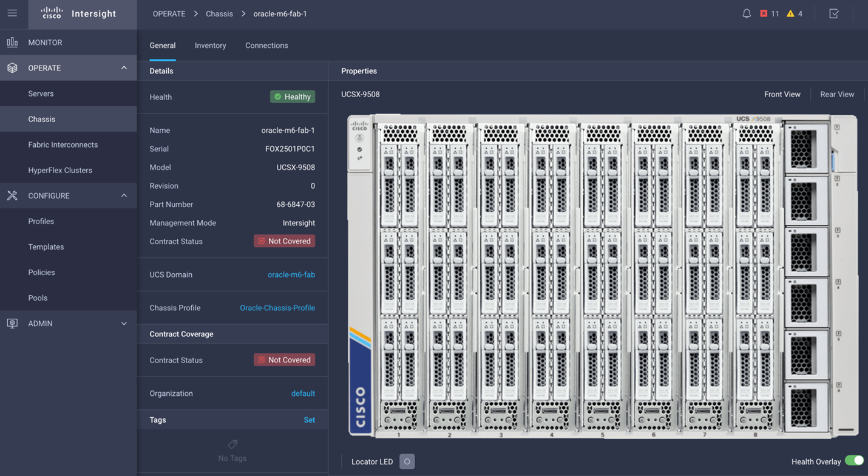Open the yellow warning alerts indicator
Screen dimensions: 868x476
coord(795,13)
